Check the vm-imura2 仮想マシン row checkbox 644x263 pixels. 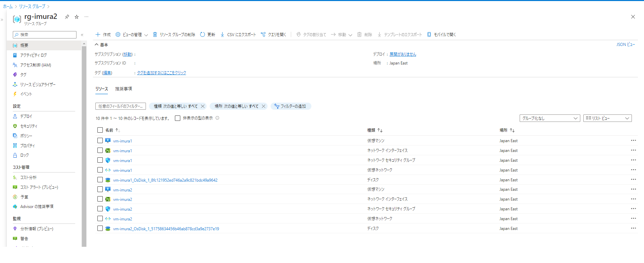(x=100, y=189)
